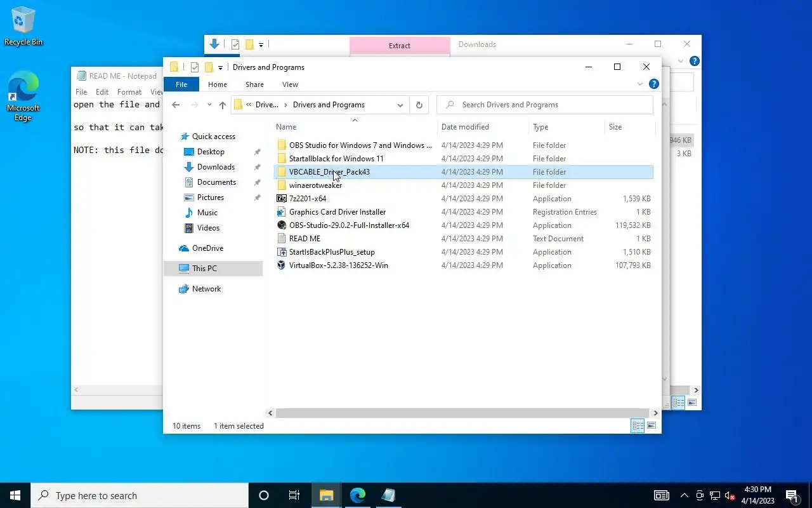Open the Recycle Bin desktop icon

coord(23,27)
